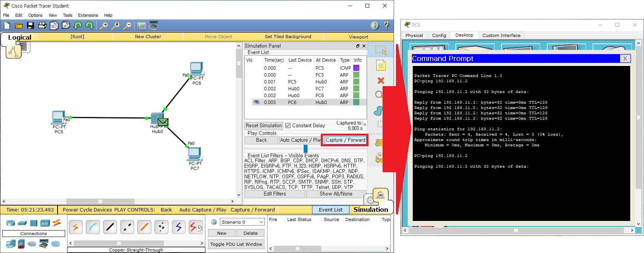Save with the floppy disk icon
Screen dimensions: 644x253
pos(30,26)
